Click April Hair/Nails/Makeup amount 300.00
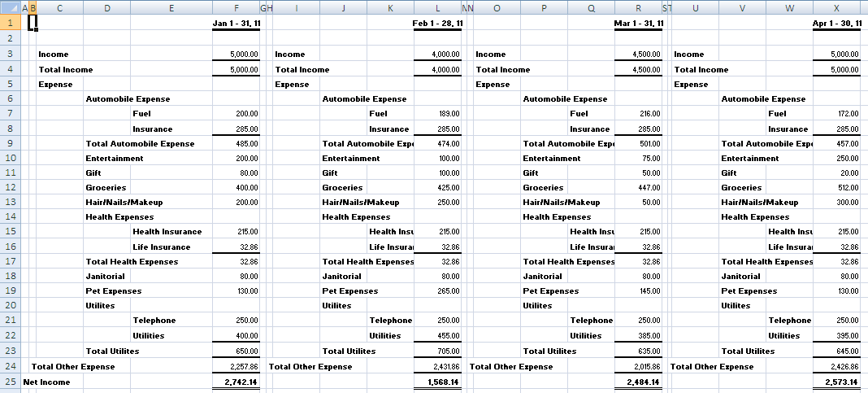Image resolution: width=868 pixels, height=393 pixels. pos(837,203)
